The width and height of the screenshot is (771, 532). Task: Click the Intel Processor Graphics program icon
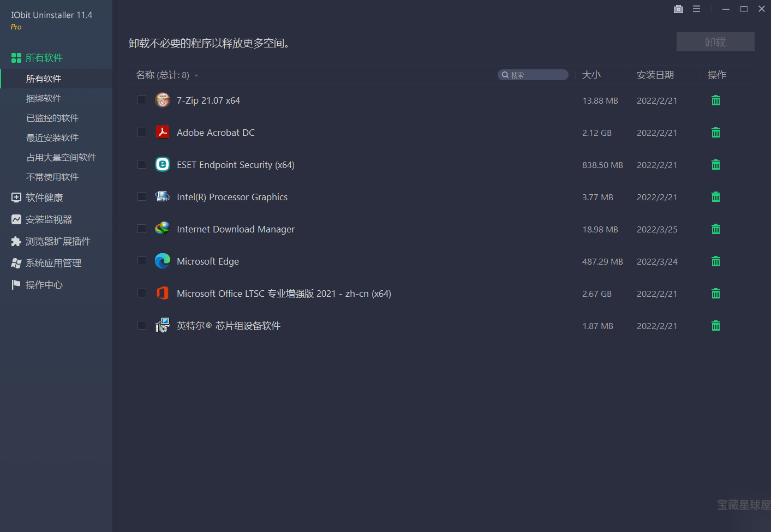click(x=163, y=196)
